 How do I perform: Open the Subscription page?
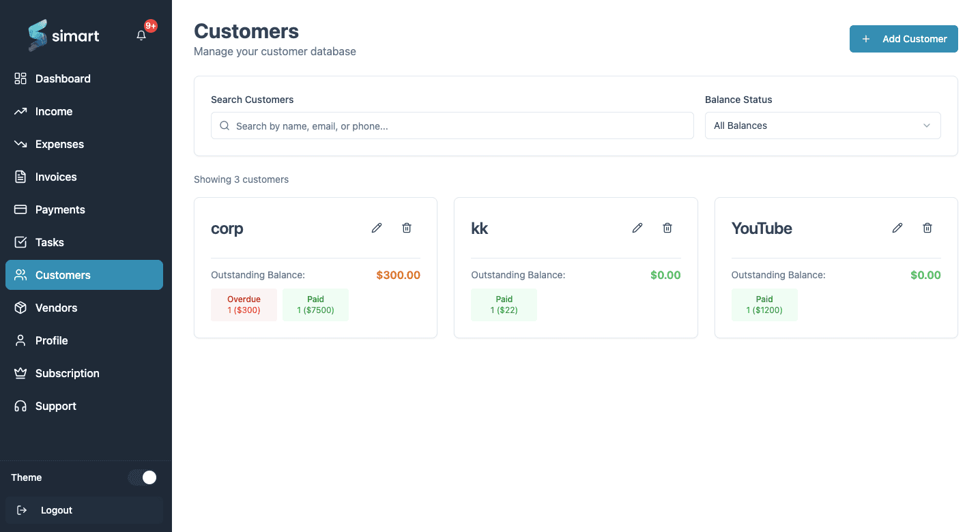[x=68, y=373]
